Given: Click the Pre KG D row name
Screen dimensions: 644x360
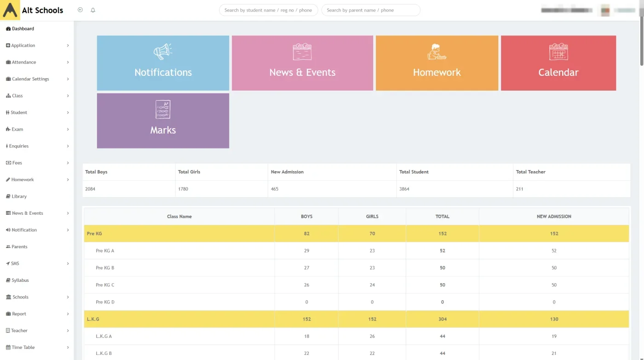Looking at the screenshot, I should pos(105,302).
